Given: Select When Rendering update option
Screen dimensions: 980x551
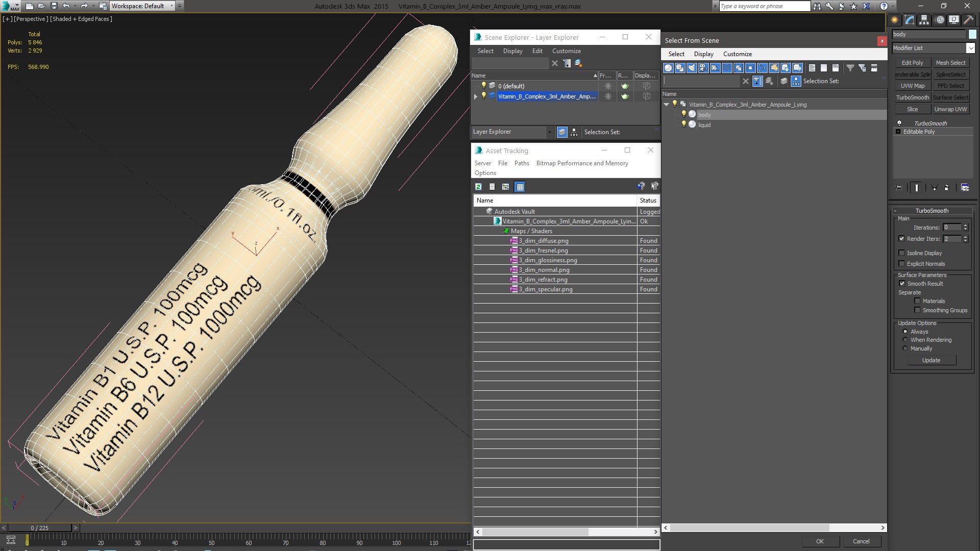Looking at the screenshot, I should (x=905, y=340).
